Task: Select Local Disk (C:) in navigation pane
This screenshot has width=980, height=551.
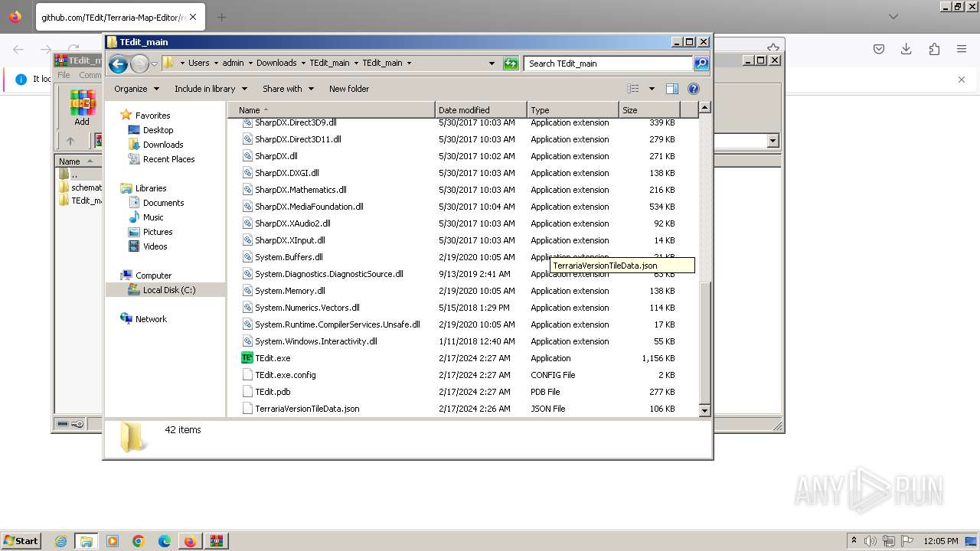Action: coord(168,290)
